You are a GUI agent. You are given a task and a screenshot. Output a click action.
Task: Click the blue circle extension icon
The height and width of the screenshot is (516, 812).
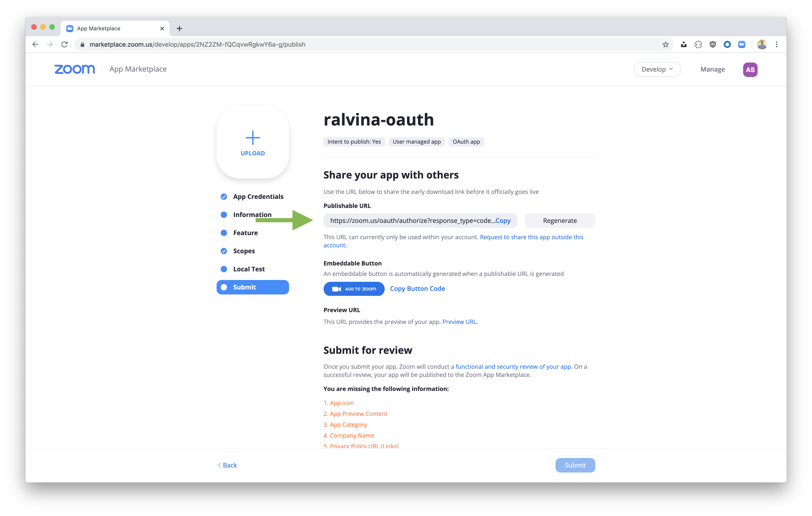(x=727, y=44)
